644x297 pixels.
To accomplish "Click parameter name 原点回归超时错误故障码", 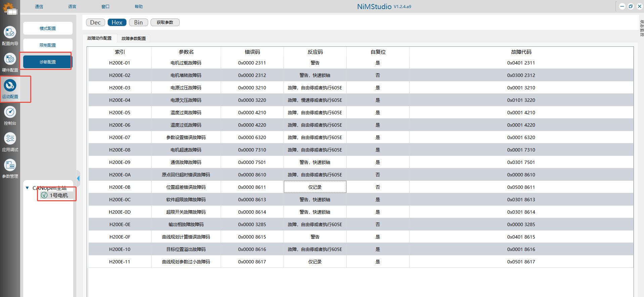I will point(186,174).
